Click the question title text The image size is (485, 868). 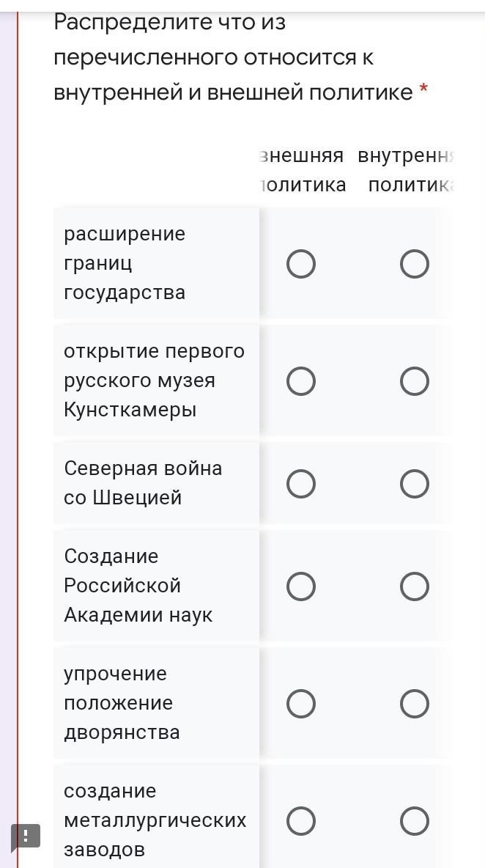click(233, 58)
